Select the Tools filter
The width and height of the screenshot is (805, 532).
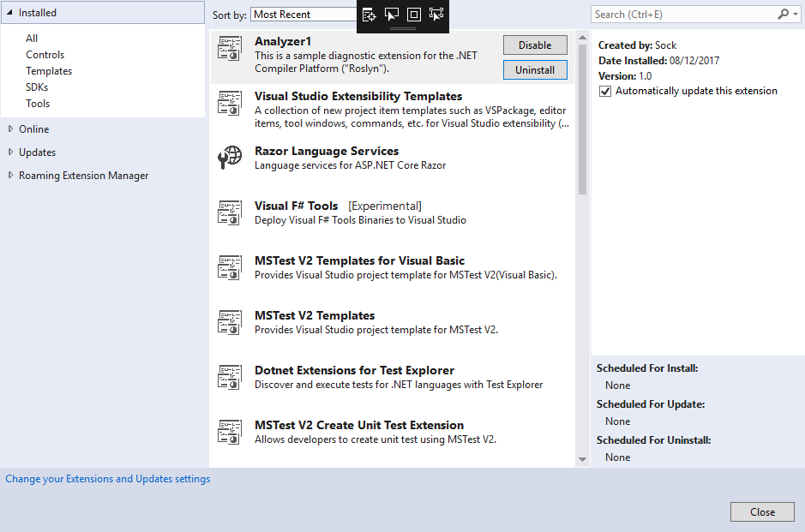tap(38, 104)
